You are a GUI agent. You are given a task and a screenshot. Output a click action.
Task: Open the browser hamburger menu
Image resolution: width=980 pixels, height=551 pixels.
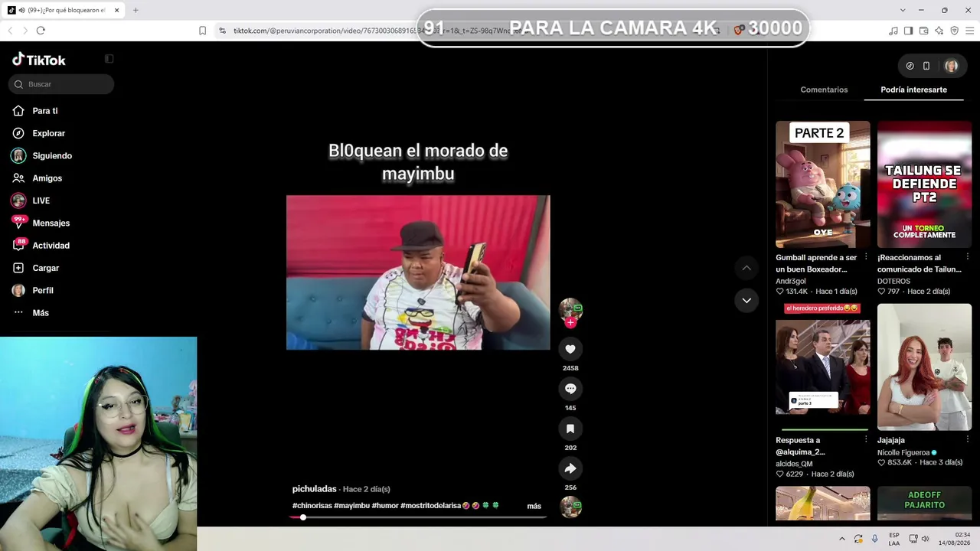tap(970, 31)
